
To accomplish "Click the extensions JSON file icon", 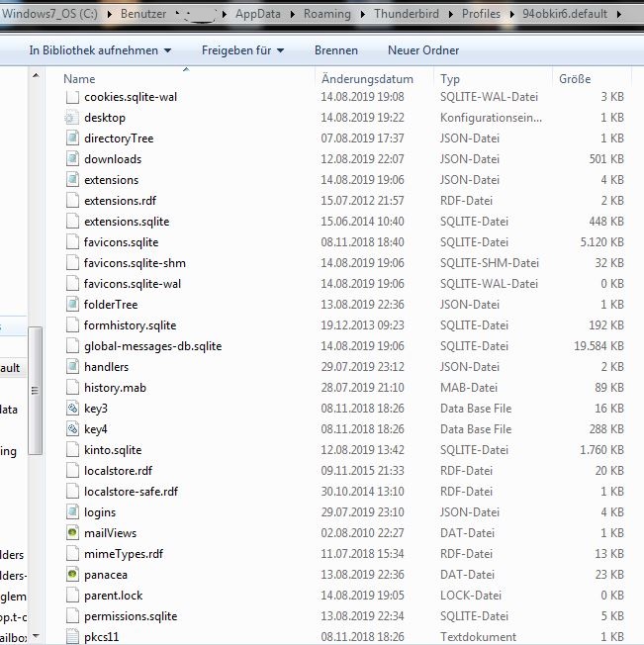I will point(72,180).
